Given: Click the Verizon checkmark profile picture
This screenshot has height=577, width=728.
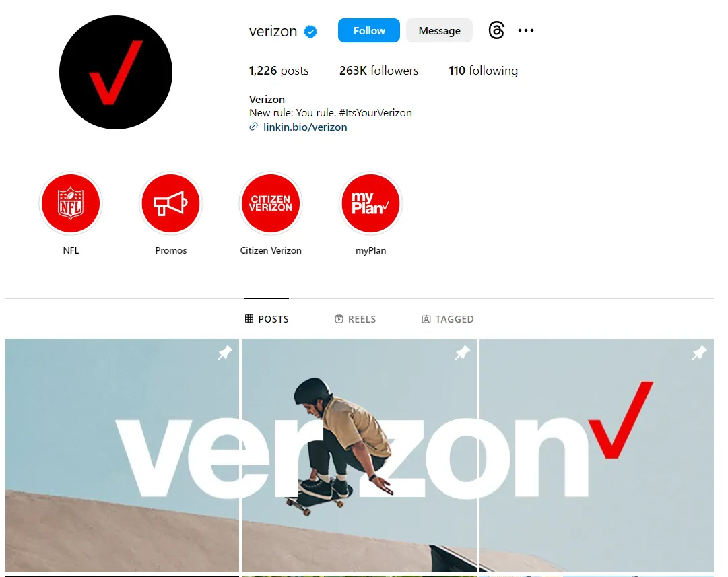Looking at the screenshot, I should pos(116,73).
